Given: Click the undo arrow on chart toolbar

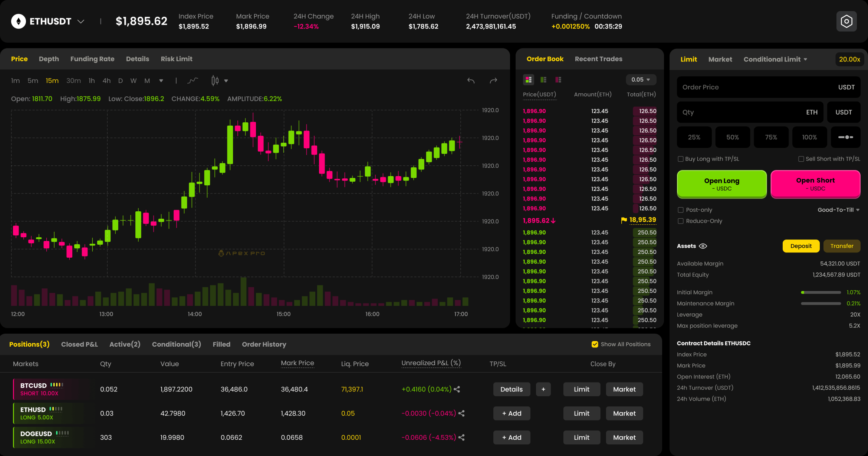Looking at the screenshot, I should 471,80.
